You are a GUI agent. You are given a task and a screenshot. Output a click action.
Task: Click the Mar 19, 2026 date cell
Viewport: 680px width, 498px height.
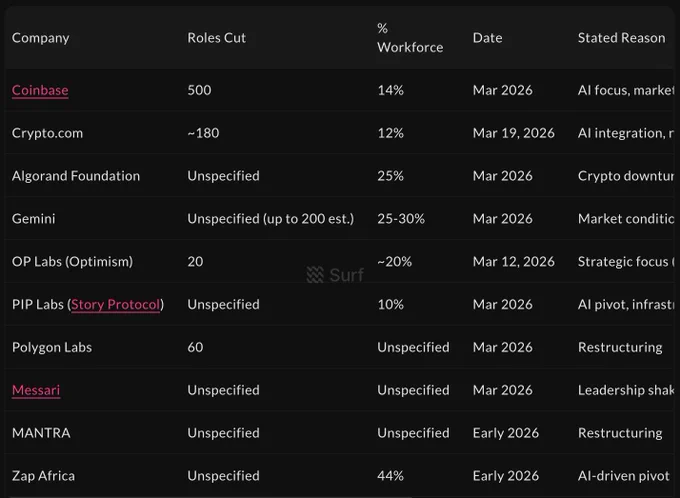point(513,133)
